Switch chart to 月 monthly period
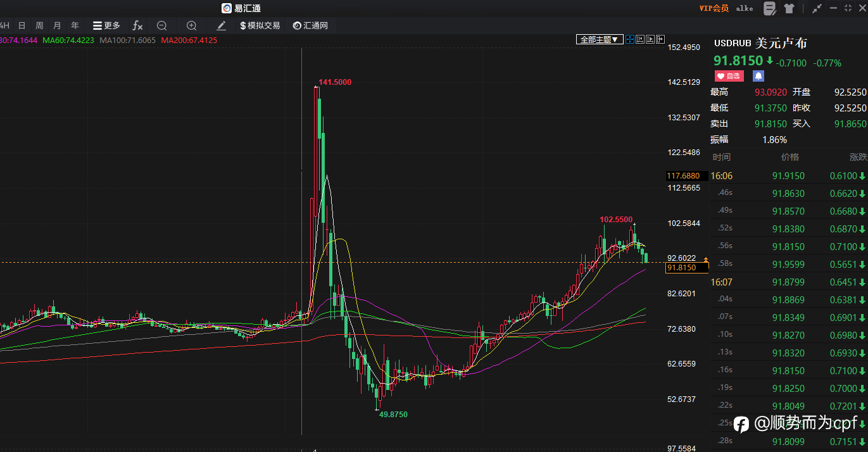 pyautogui.click(x=57, y=25)
